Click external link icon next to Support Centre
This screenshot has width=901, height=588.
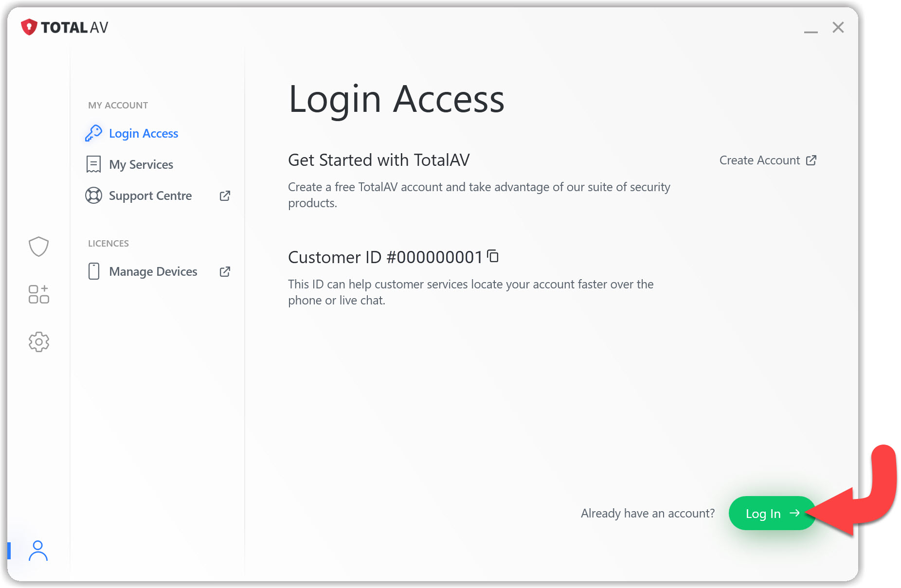225,196
